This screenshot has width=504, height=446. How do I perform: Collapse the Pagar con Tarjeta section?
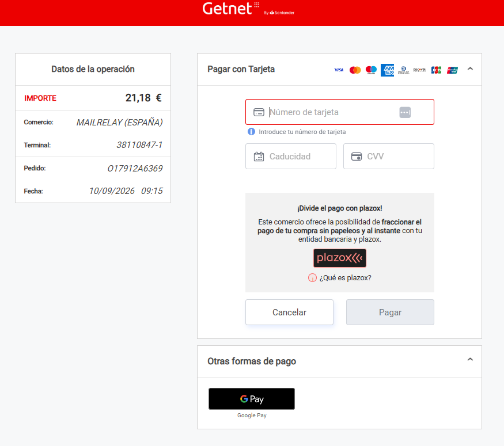pyautogui.click(x=470, y=68)
